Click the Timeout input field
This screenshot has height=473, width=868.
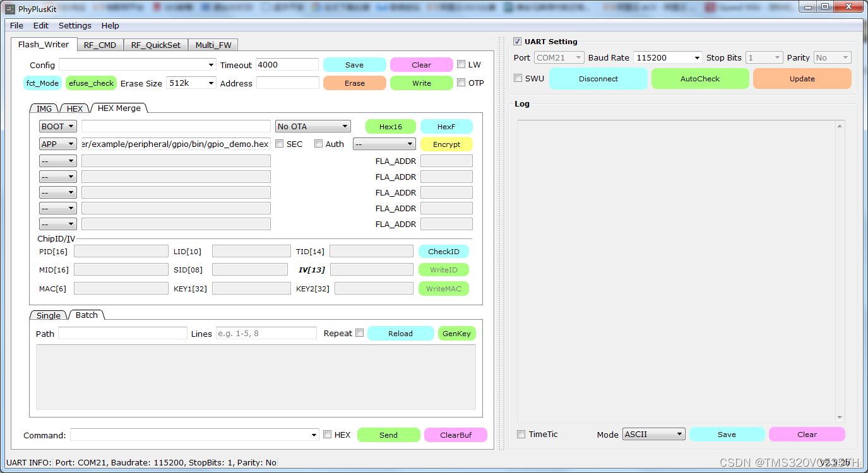coord(287,64)
